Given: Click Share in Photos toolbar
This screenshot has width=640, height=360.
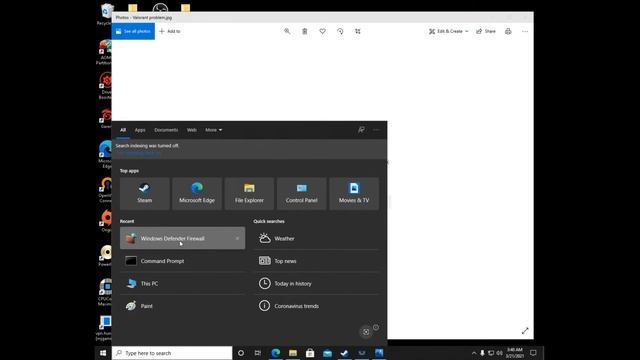Looking at the screenshot, I should [486, 31].
